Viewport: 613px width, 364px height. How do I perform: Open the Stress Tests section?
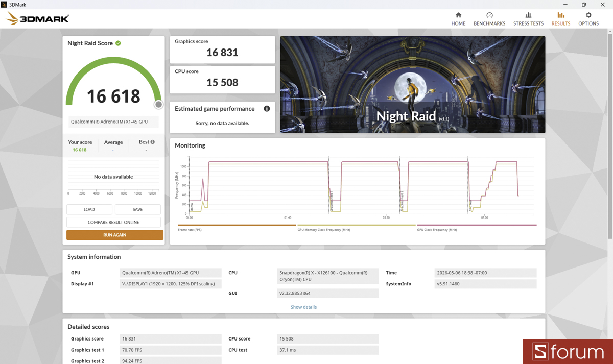[x=528, y=19]
